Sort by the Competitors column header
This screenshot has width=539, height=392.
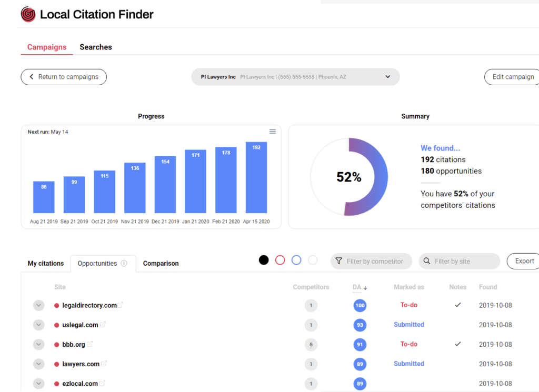(311, 287)
